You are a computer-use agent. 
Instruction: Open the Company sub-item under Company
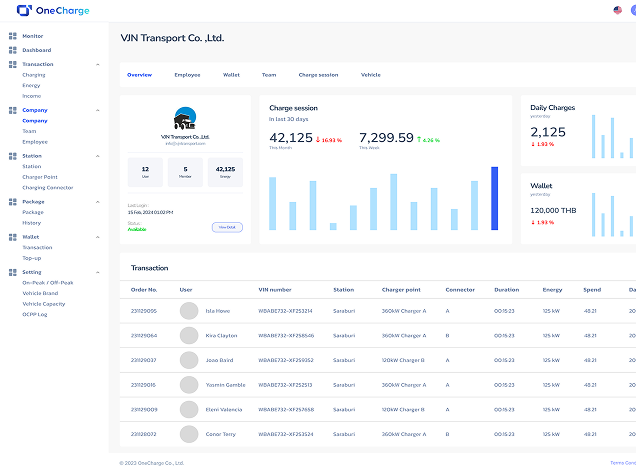pyautogui.click(x=35, y=121)
